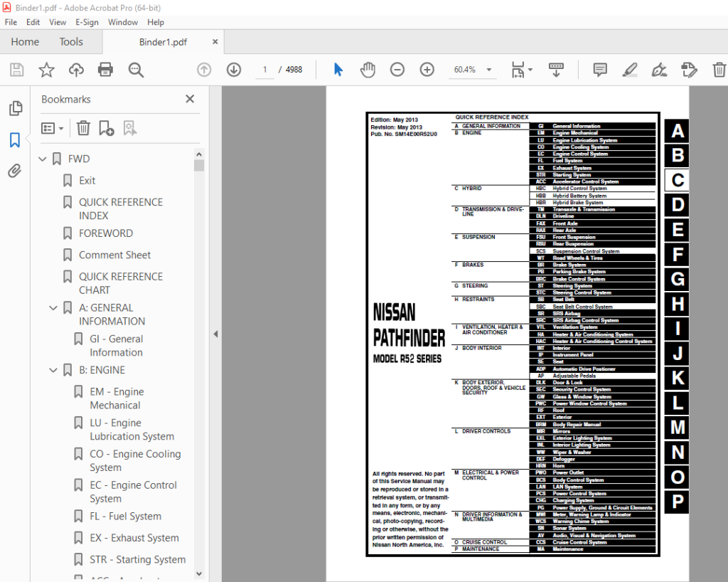
Task: Collapse the B: ENGINE bookmark
Action: click(53, 370)
